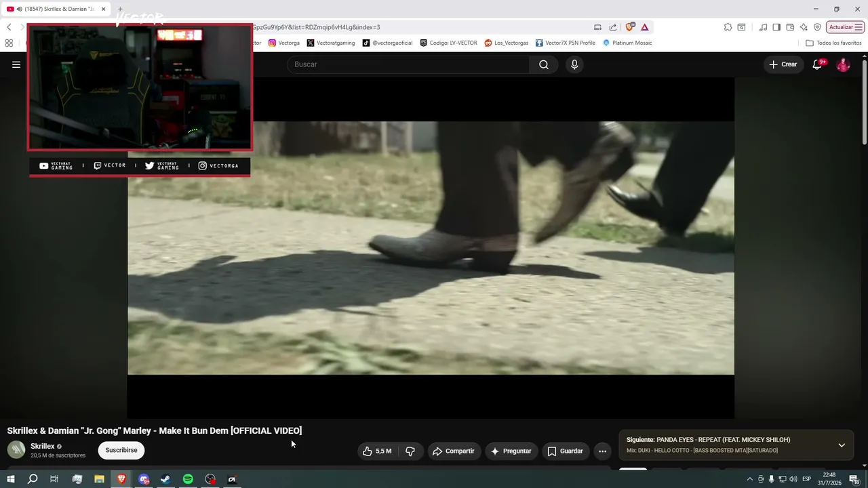Open the Brave VPN shield icon
This screenshot has width=868, height=488.
[817, 27]
